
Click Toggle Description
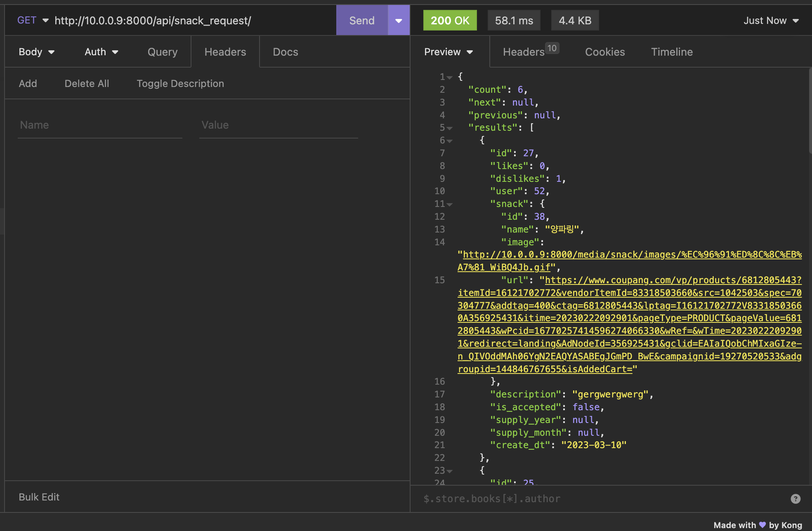(180, 84)
